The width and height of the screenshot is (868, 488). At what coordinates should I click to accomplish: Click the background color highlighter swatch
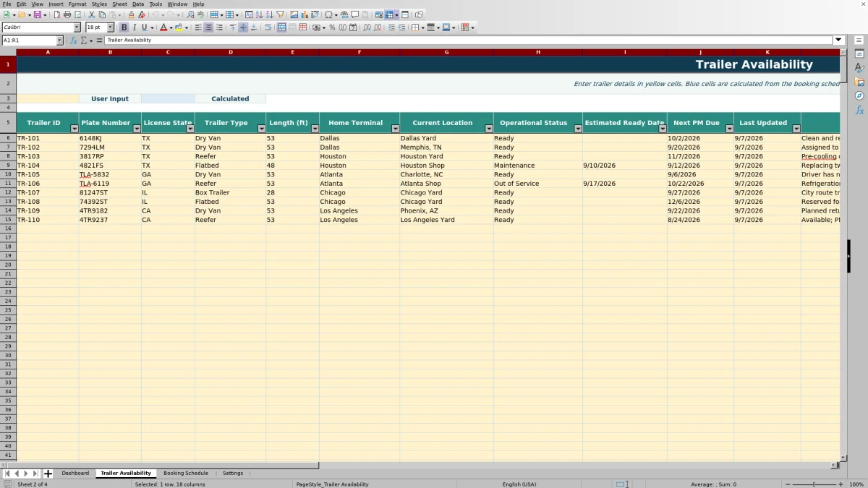tap(178, 27)
